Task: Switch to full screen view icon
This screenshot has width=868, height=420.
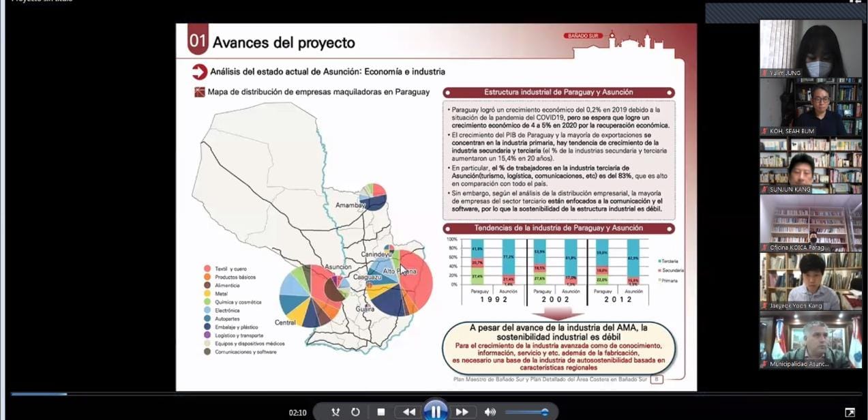Action: tap(850, 412)
